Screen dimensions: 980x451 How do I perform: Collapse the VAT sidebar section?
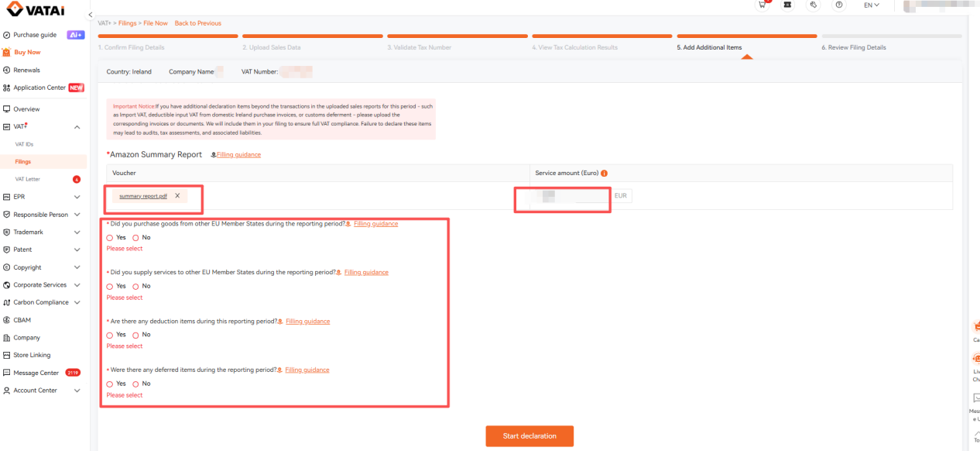[77, 127]
